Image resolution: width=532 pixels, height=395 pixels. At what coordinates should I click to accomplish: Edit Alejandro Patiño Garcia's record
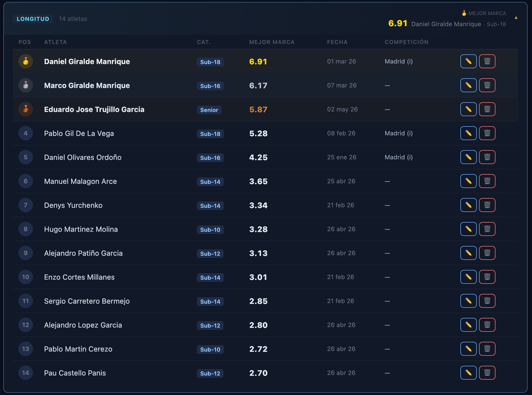pyautogui.click(x=468, y=253)
